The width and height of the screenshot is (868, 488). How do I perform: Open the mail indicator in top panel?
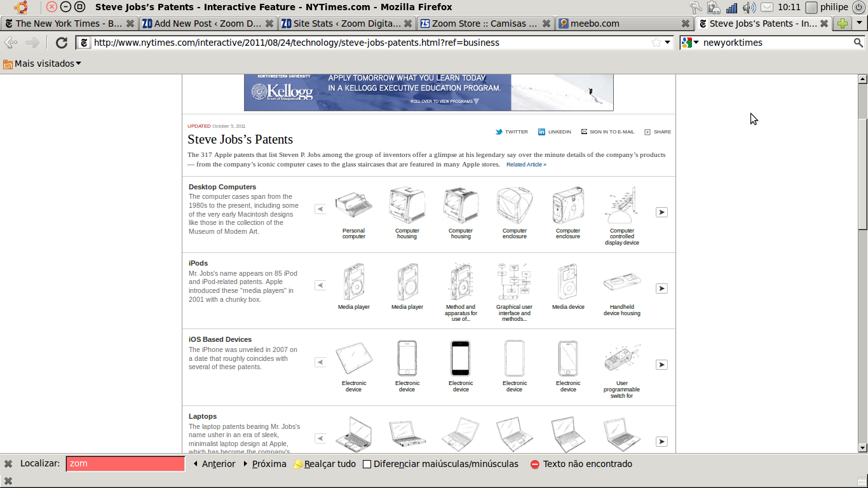(767, 8)
